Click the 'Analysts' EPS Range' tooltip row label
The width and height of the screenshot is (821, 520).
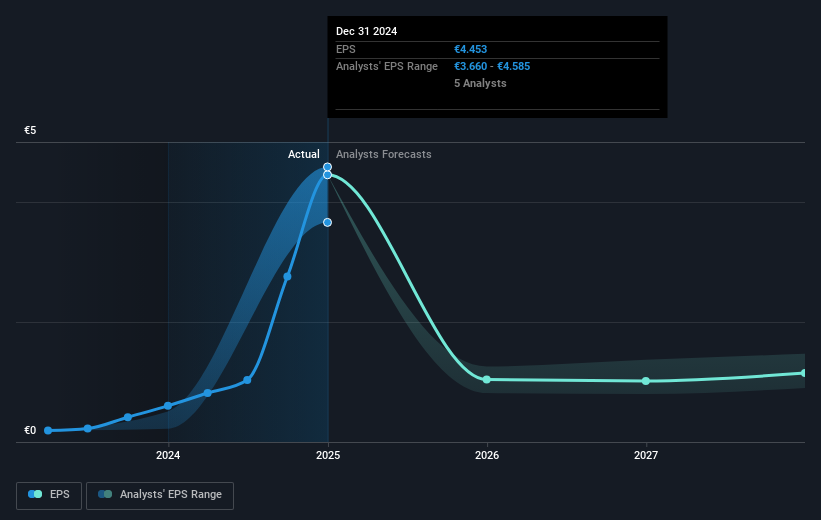386,67
